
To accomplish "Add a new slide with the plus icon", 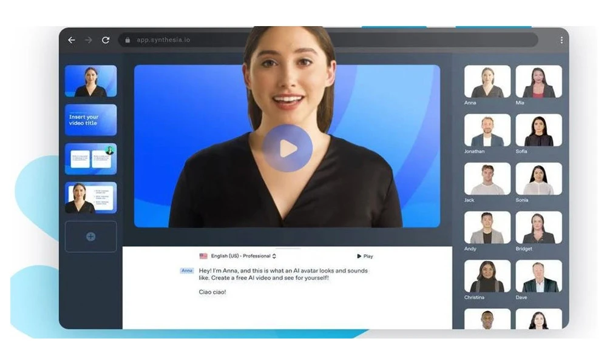I will 90,237.
